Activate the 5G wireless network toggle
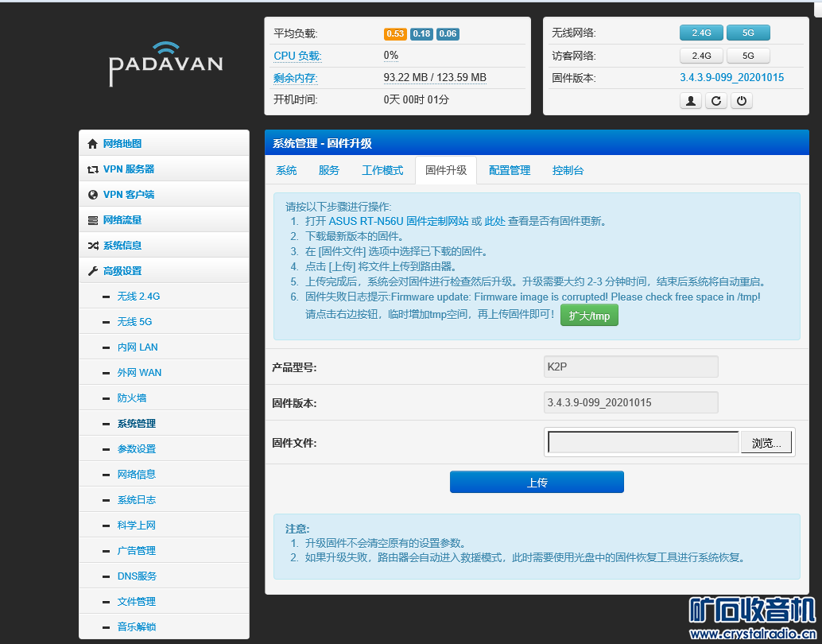 [748, 33]
